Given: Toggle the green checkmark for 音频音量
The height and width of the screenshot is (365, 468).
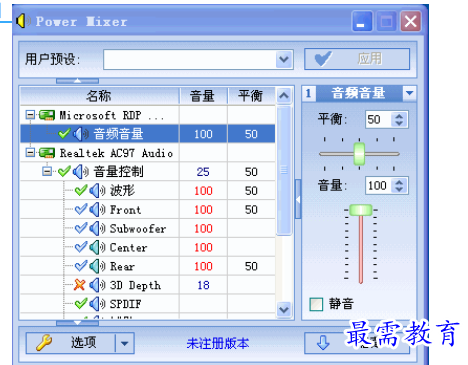Looking at the screenshot, I should click(x=64, y=134).
